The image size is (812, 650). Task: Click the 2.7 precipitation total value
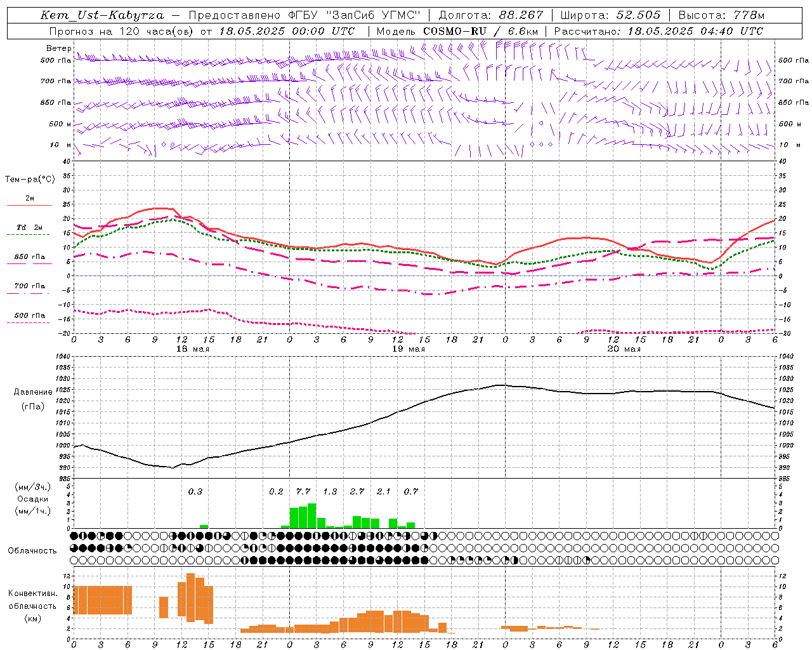click(357, 491)
